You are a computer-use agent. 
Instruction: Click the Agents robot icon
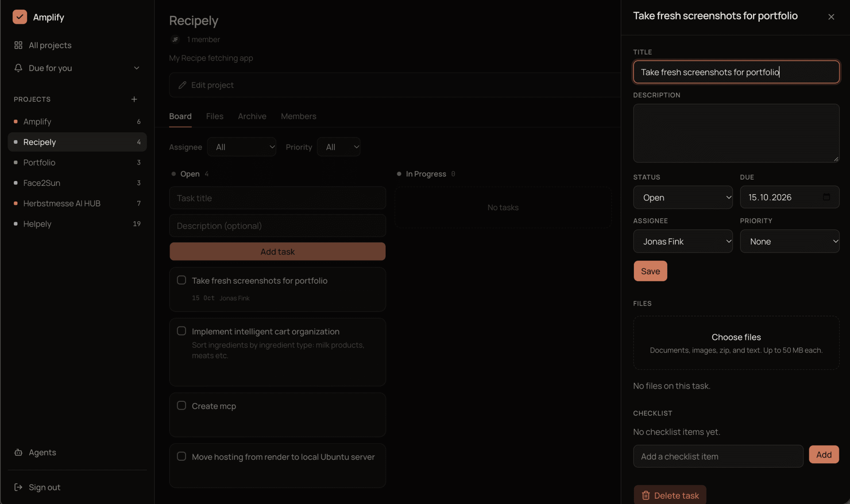coord(18,452)
